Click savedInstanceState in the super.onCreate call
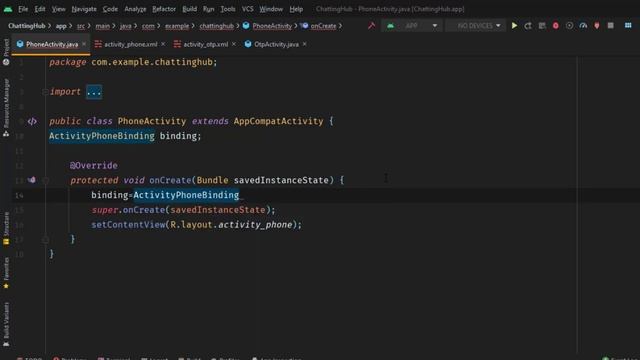 coord(218,210)
